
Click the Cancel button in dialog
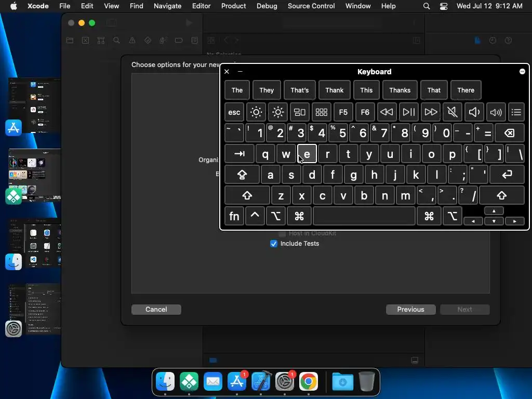pos(156,310)
